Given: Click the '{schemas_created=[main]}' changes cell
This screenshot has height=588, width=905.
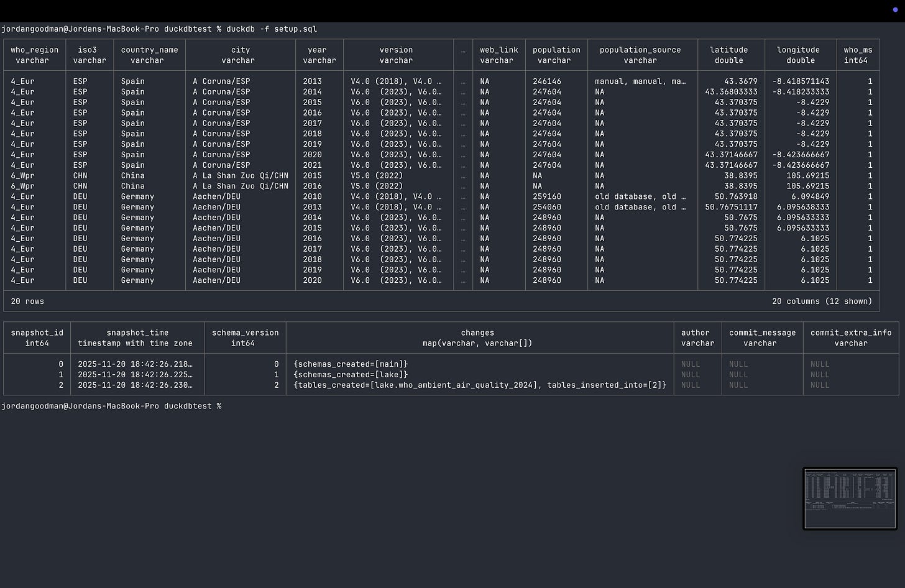Looking at the screenshot, I should [x=351, y=364].
